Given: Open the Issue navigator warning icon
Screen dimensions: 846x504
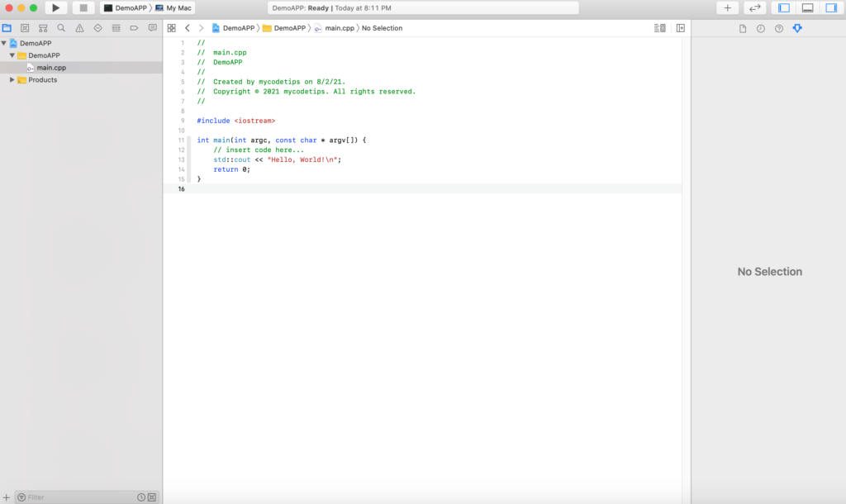Looking at the screenshot, I should point(79,28).
